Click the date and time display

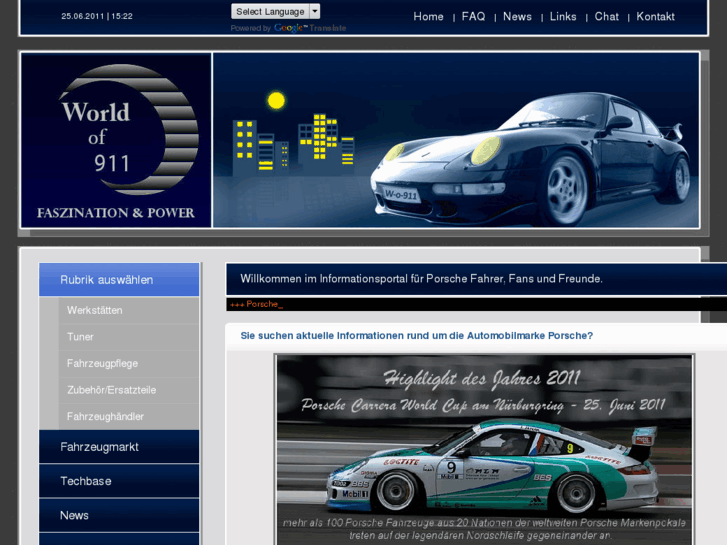point(97,16)
